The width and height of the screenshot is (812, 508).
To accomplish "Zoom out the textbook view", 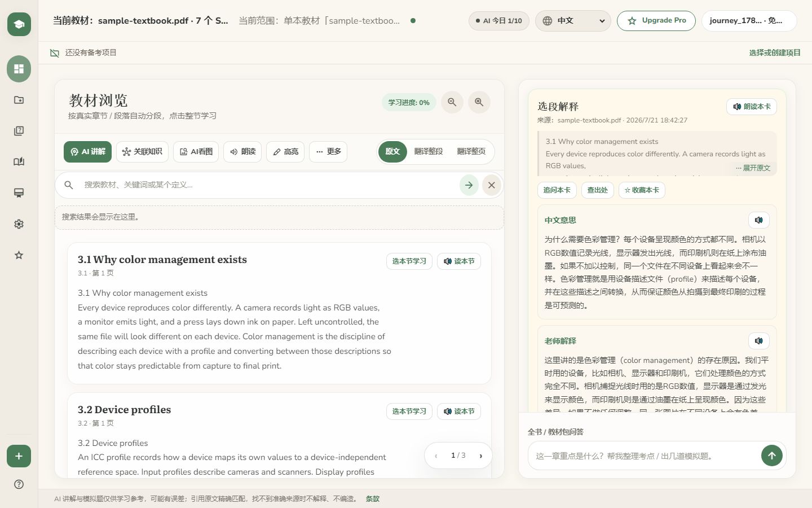I will [x=452, y=102].
